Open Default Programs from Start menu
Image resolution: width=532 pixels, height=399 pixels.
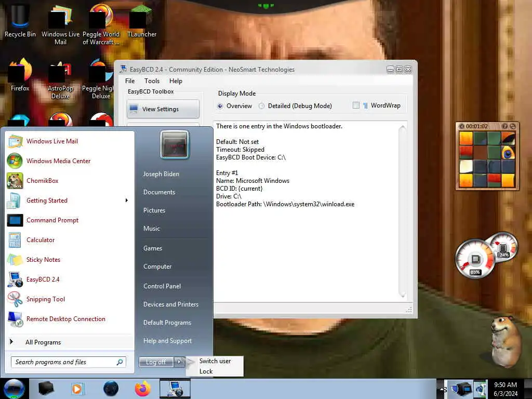click(167, 322)
